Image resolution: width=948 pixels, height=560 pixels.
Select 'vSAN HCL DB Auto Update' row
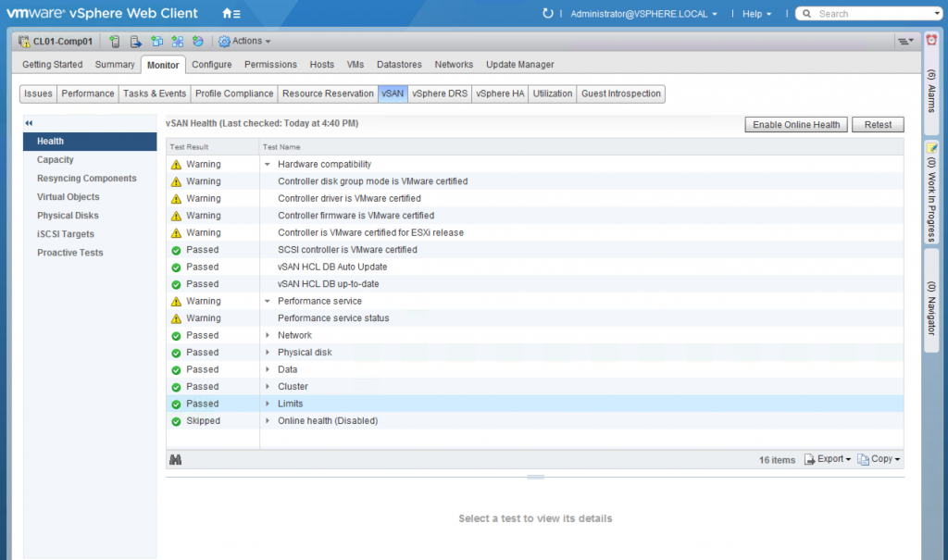point(534,267)
